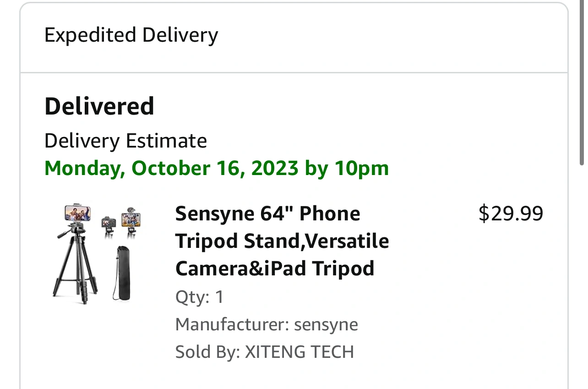Click the "by 10pm" delivery time text
Viewport: 588px width, 389px height.
[x=347, y=168]
